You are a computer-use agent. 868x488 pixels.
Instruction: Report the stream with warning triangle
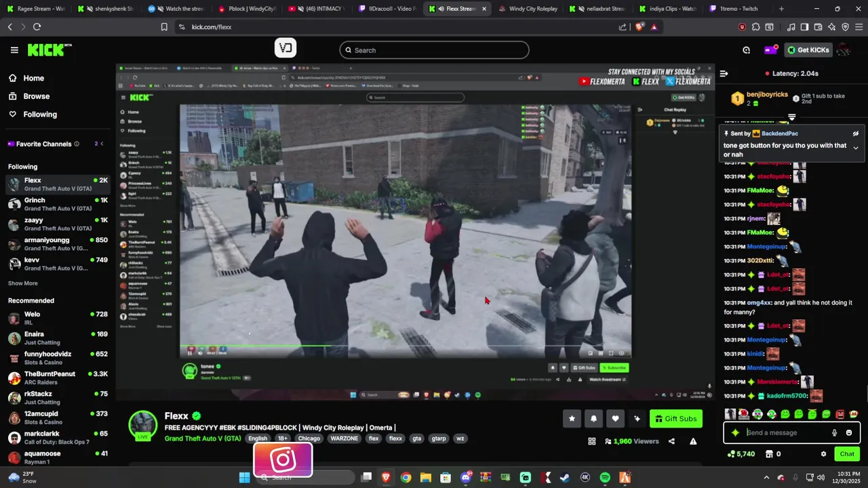click(693, 441)
